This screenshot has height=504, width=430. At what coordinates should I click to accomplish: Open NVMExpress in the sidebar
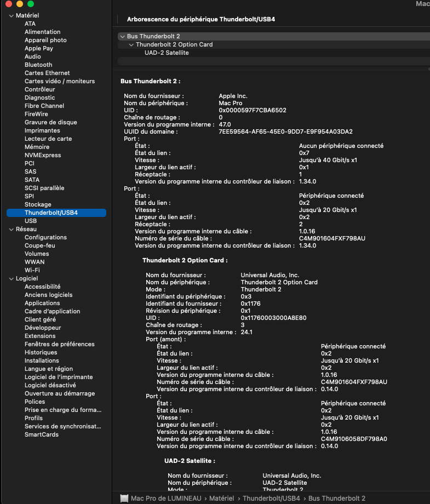(43, 155)
